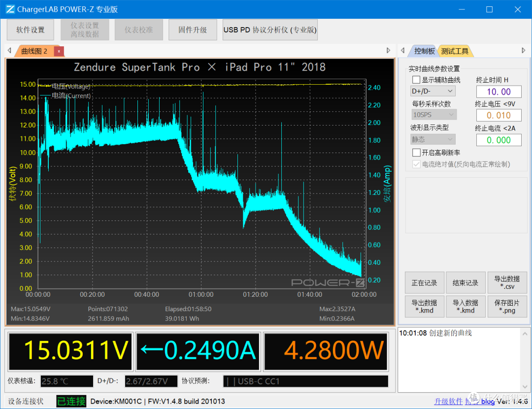Click the USB-C CC1 protocol field
This screenshot has width=532, height=409.
tap(305, 381)
